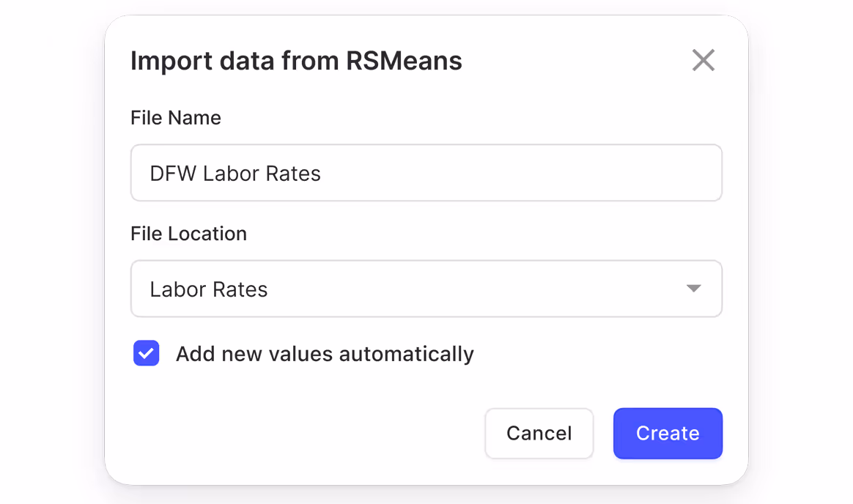Click the 'DFW Labor Rates' file name text
Screen dimensions: 853x504
(235, 174)
